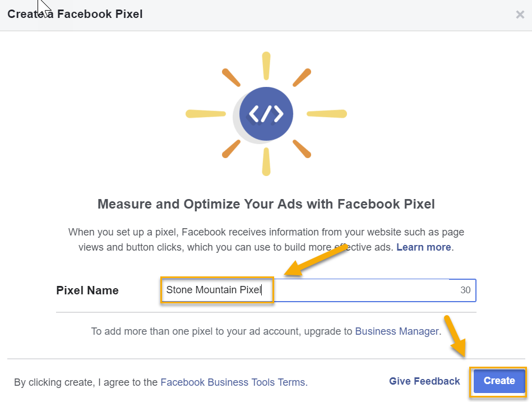
Task: Click the blue Create button
Action: pos(499,381)
